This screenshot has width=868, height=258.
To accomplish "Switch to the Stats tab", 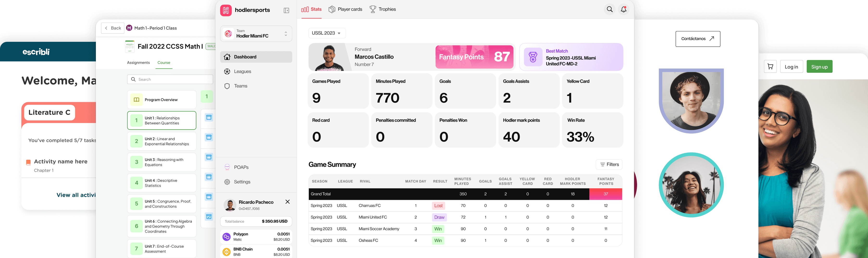I will 311,9.
